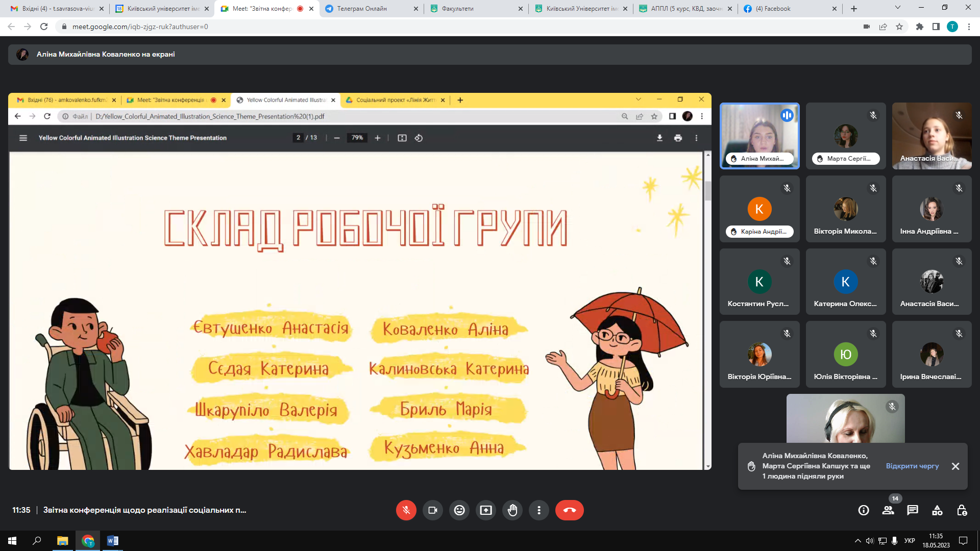Open the emoji reactions button
This screenshot has width=980, height=551.
coord(459,510)
